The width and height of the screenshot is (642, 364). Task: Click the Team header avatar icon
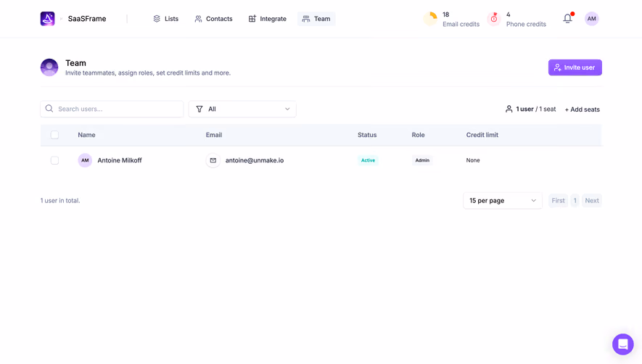tap(49, 67)
